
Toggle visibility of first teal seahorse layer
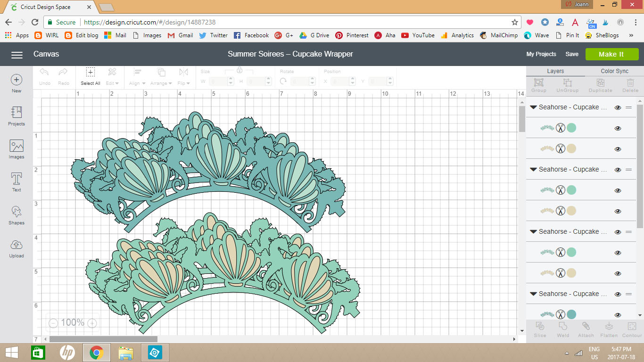(x=618, y=128)
